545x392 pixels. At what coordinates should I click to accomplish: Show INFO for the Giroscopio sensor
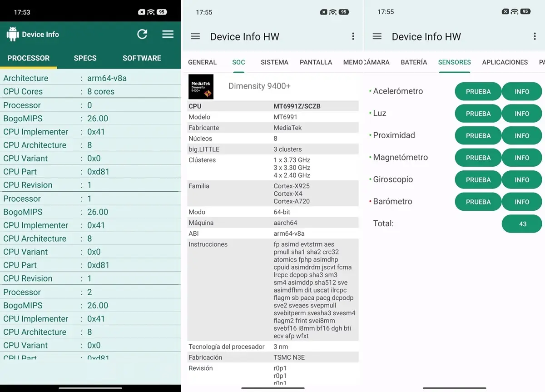click(x=522, y=180)
